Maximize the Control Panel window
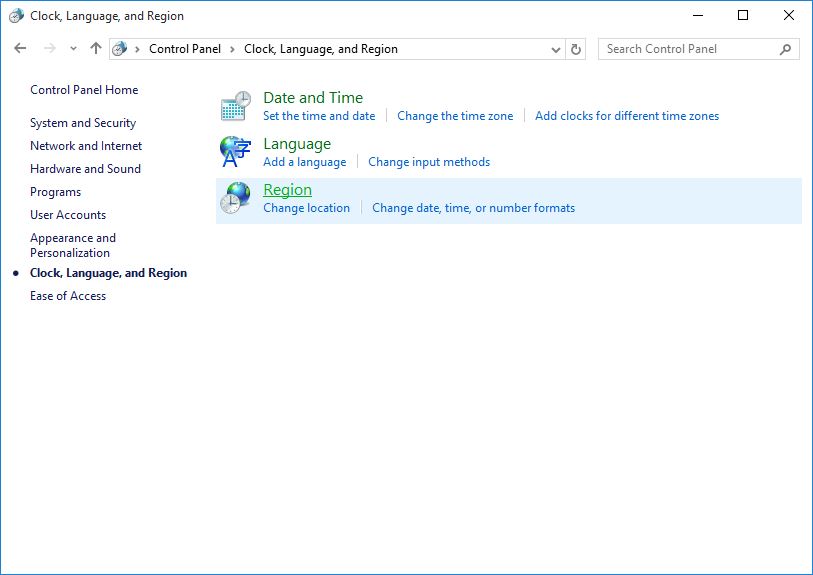813x575 pixels. (x=743, y=16)
